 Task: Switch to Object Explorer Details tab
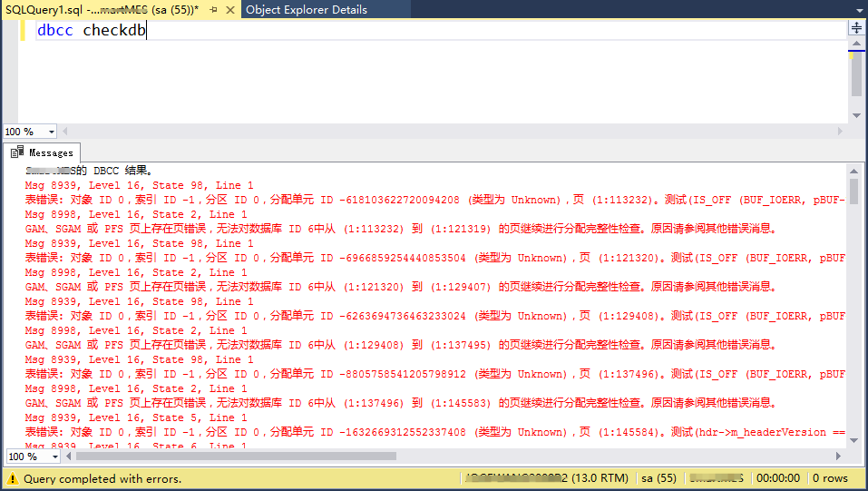(307, 9)
